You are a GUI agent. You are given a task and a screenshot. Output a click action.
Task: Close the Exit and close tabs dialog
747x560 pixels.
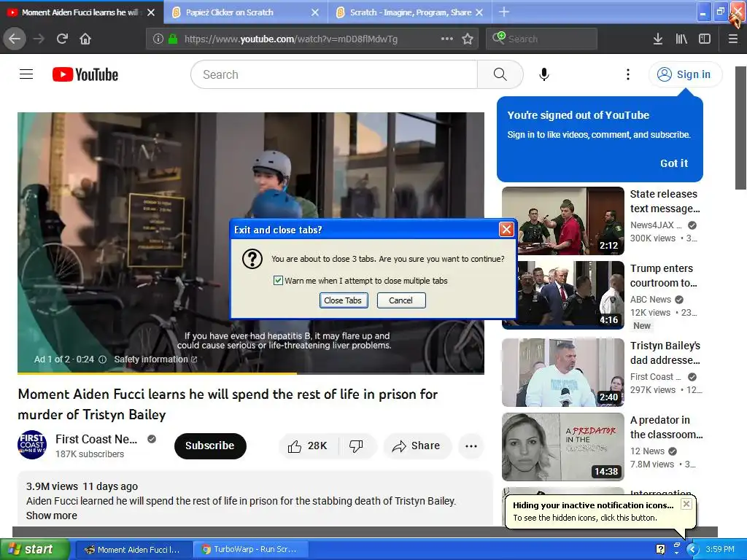click(x=506, y=230)
